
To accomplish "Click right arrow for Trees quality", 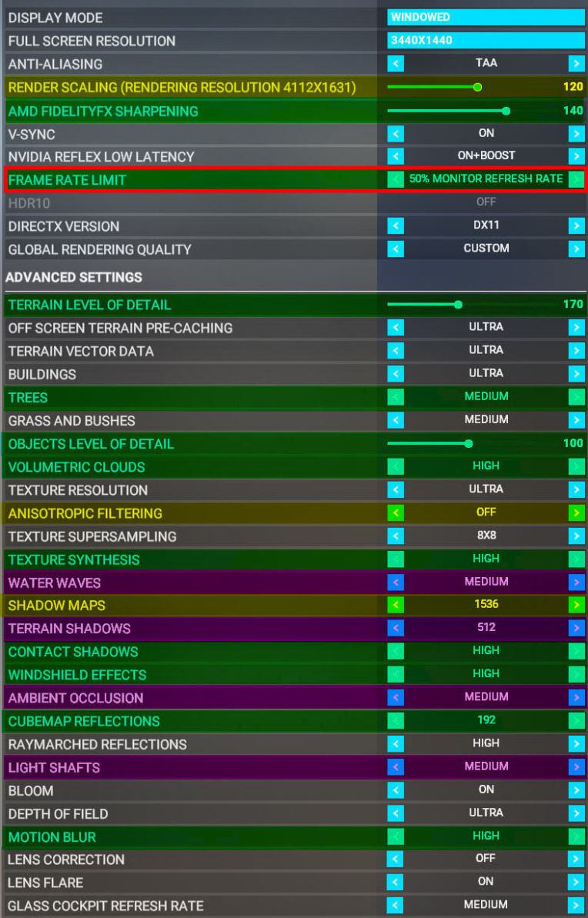I will 576,397.
